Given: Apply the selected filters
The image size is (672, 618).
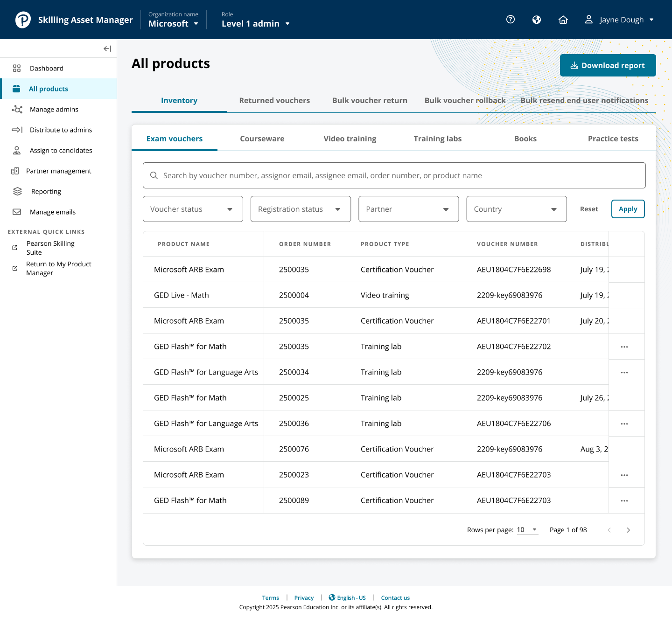Looking at the screenshot, I should click(x=628, y=209).
